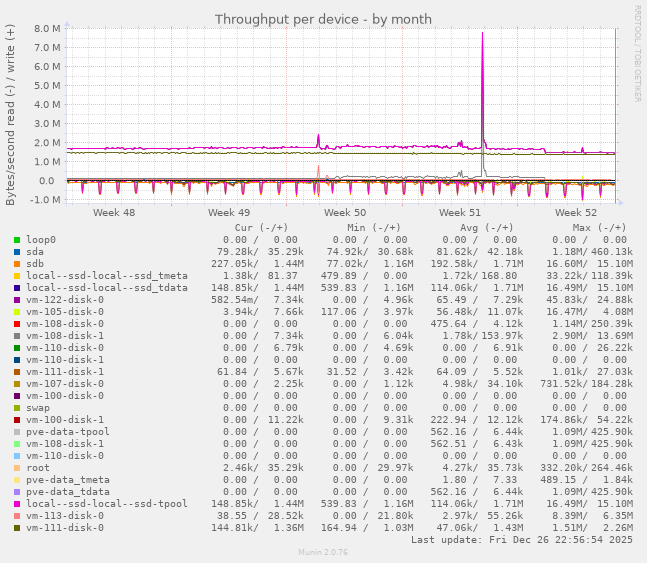Click the 'vm-113-disk-0' legend label

[65, 516]
